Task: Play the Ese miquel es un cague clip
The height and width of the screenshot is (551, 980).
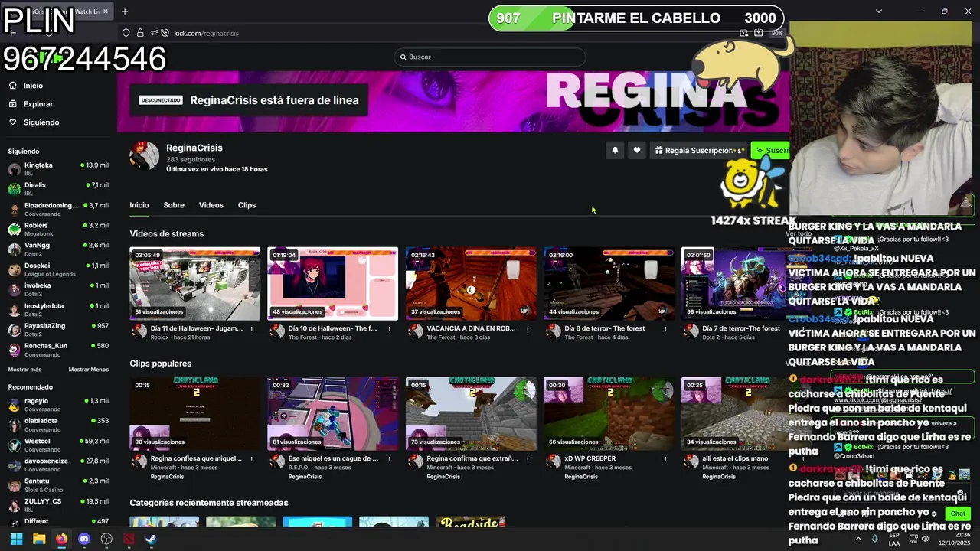Action: [x=332, y=413]
